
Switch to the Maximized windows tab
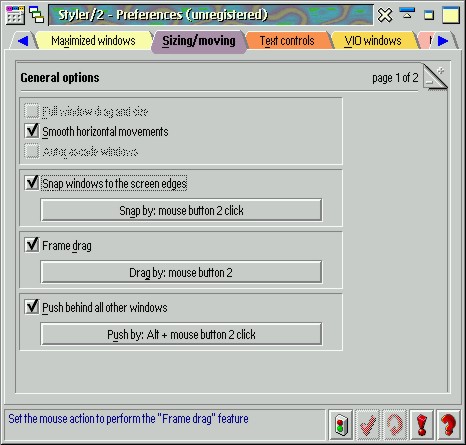[x=93, y=41]
